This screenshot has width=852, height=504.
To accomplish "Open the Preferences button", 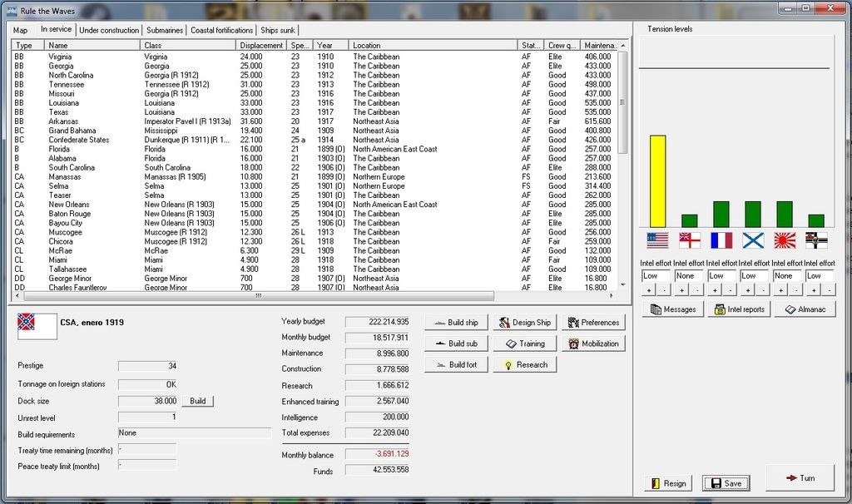I will point(593,322).
